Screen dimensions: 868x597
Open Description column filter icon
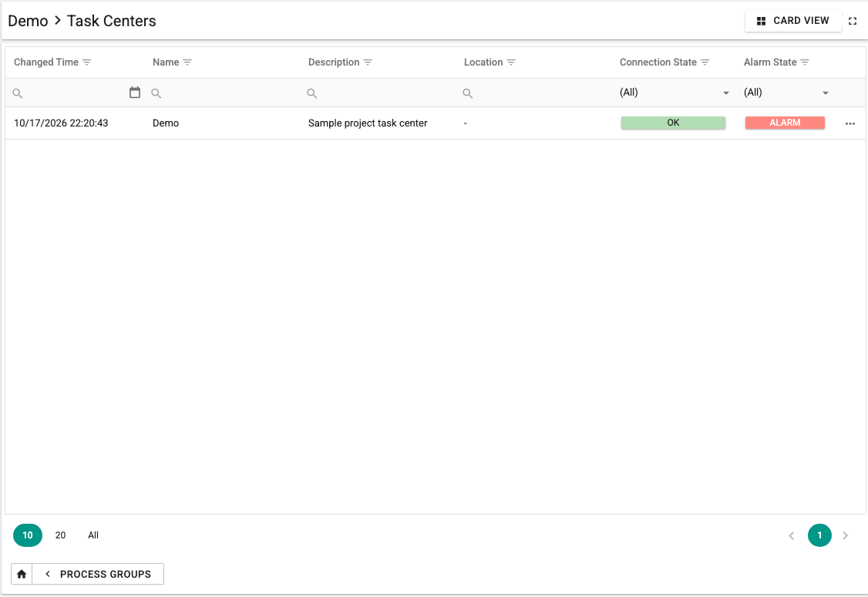click(x=368, y=62)
